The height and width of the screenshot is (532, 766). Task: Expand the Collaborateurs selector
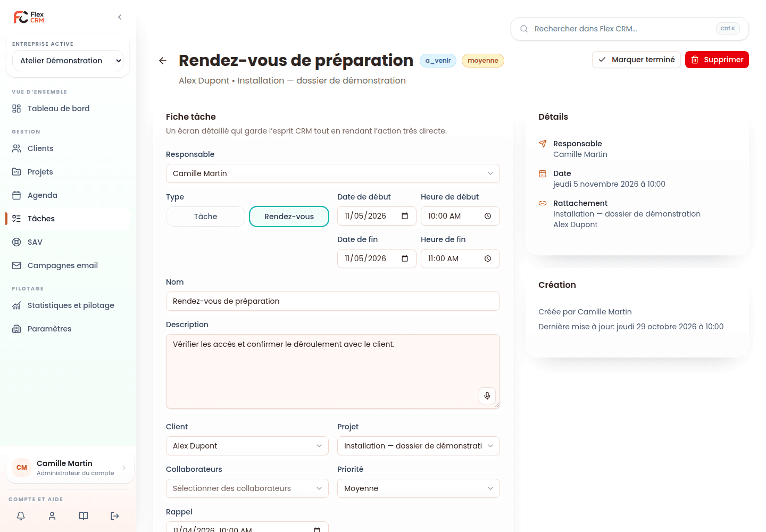(247, 488)
